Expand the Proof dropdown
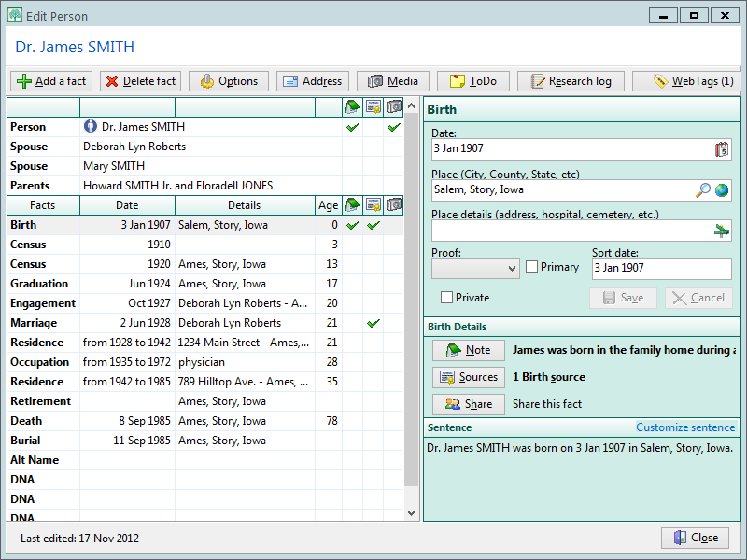747x560 pixels. pos(475,269)
